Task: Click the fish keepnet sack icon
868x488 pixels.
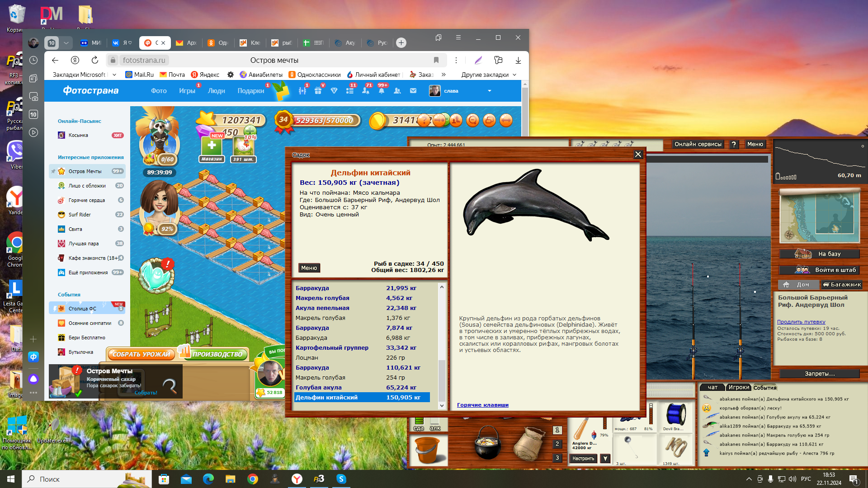Action: click(x=529, y=443)
